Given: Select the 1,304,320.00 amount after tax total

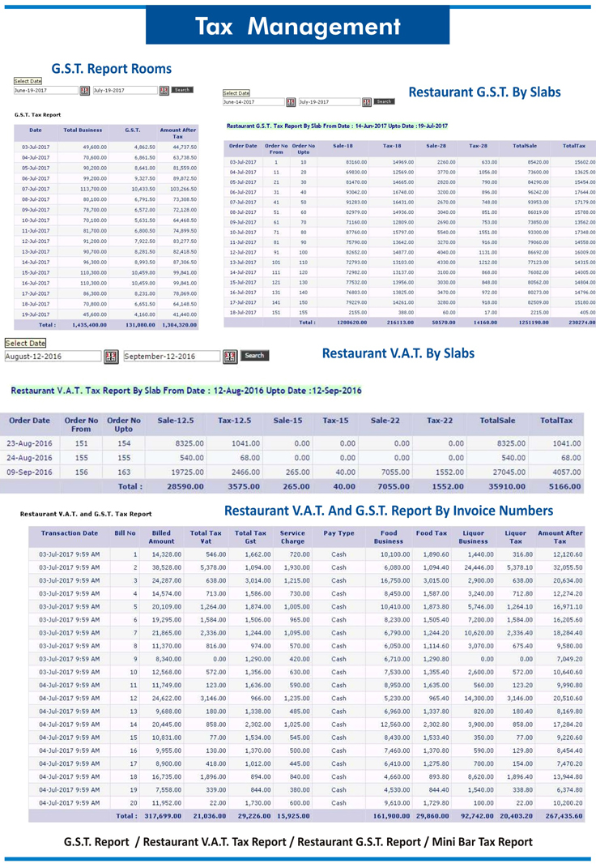Looking at the screenshot, I should [x=179, y=325].
